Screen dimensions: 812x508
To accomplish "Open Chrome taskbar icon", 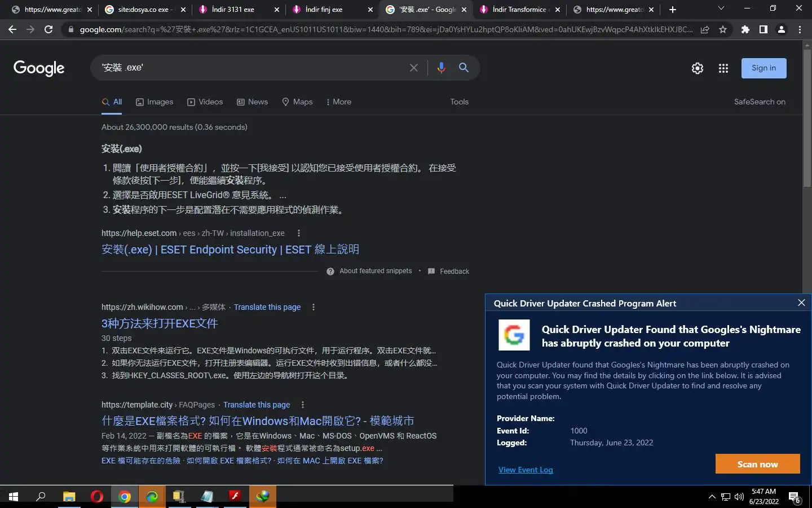I will 125,497.
